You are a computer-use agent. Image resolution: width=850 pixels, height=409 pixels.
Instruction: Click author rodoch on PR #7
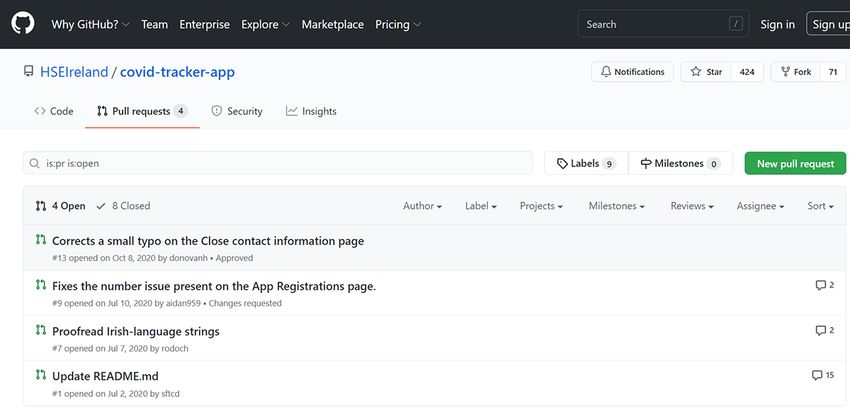(175, 348)
